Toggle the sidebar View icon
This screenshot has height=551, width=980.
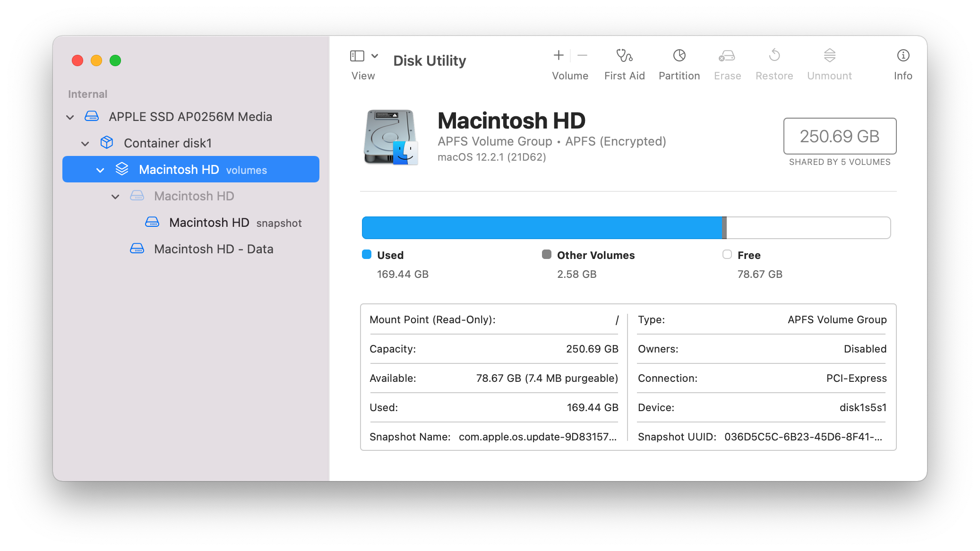pyautogui.click(x=357, y=56)
